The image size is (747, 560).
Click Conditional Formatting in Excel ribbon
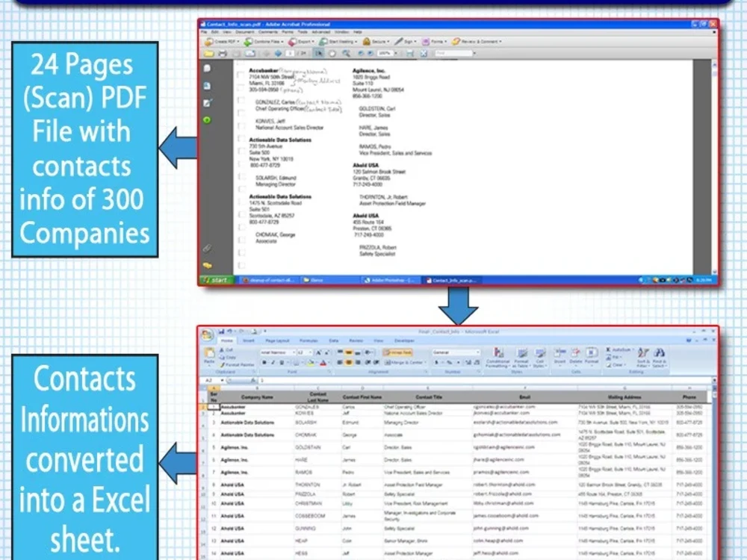coord(498,358)
